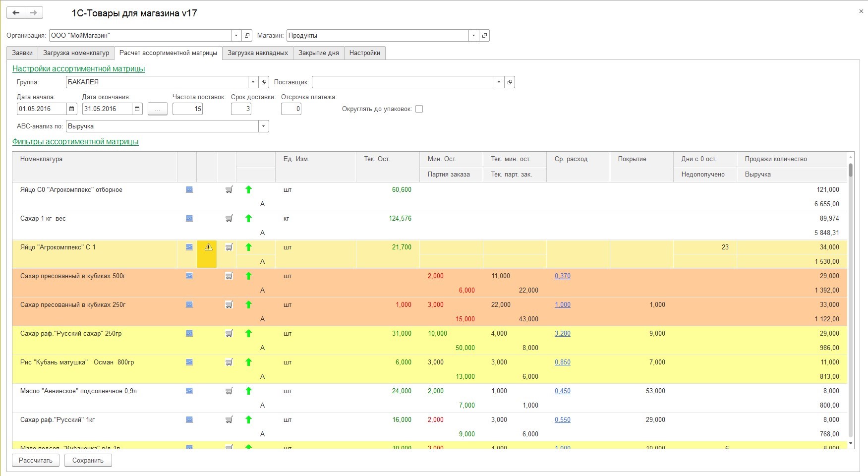Expand the Магазин dropdown
Screen dimensions: 868x476
[x=473, y=35]
